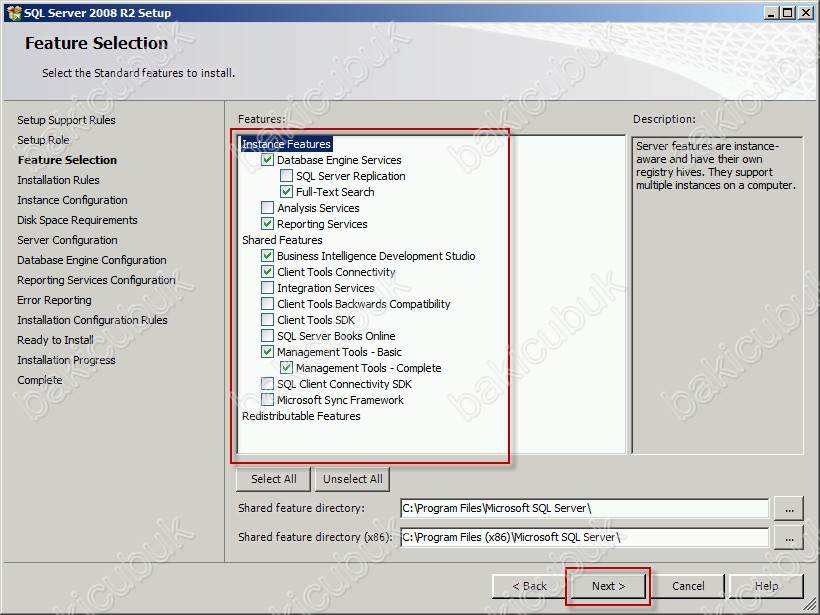
Task: Enable Integration Services checkbox
Action: [267, 288]
